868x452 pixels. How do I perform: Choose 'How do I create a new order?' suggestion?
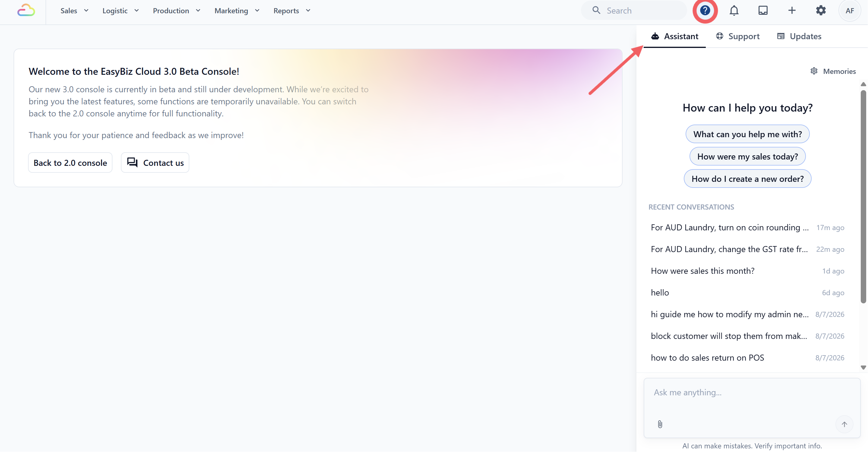pos(747,179)
